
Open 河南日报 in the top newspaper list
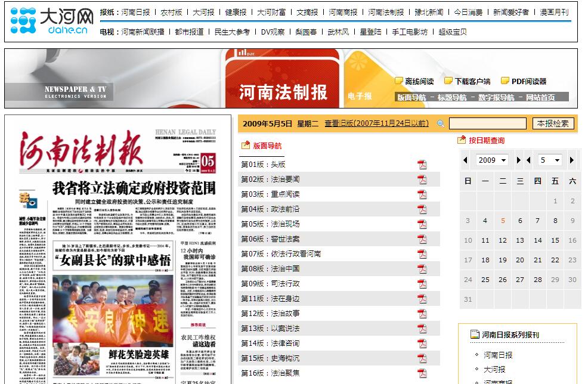135,13
